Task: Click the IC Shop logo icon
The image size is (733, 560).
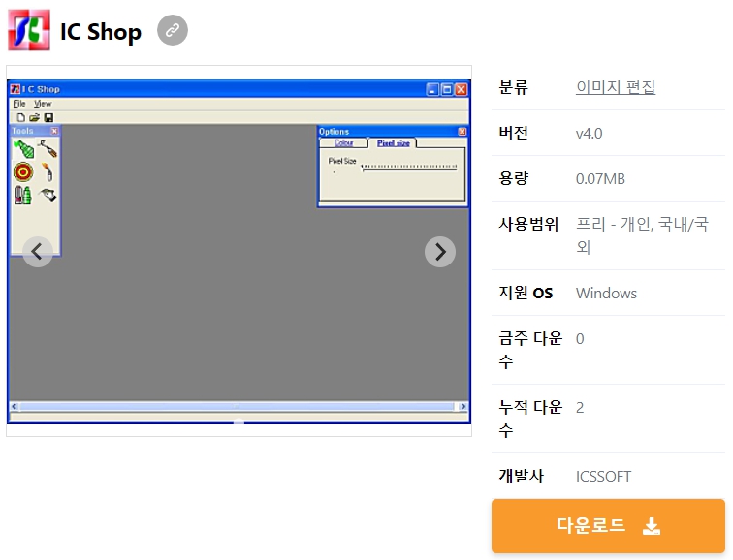Action: click(29, 30)
